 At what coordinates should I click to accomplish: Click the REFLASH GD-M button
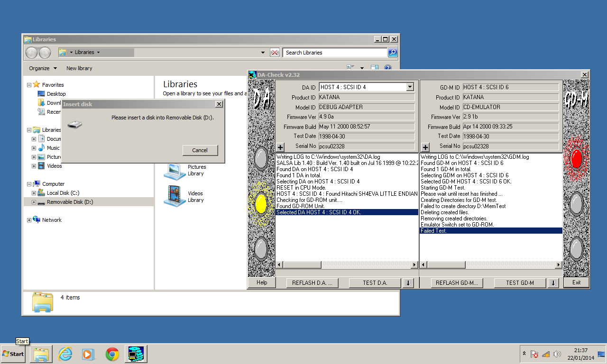[x=457, y=283]
